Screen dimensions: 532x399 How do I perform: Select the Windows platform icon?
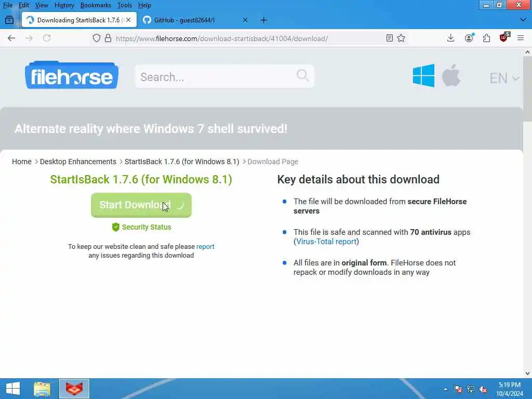(423, 75)
